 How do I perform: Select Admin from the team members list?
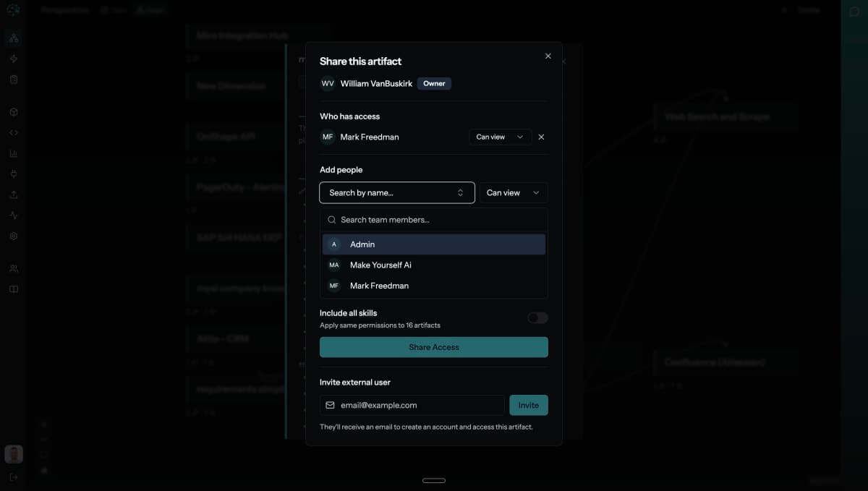click(433, 244)
